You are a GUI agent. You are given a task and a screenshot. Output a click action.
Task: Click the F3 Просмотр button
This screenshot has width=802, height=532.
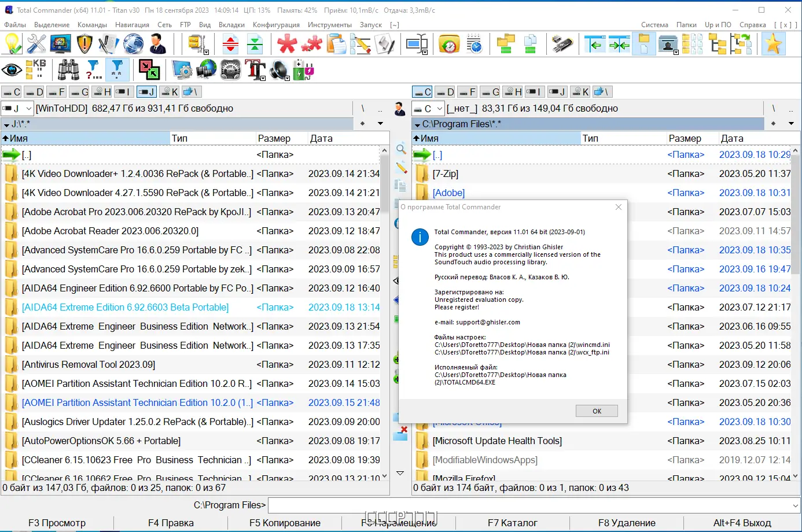(x=57, y=523)
